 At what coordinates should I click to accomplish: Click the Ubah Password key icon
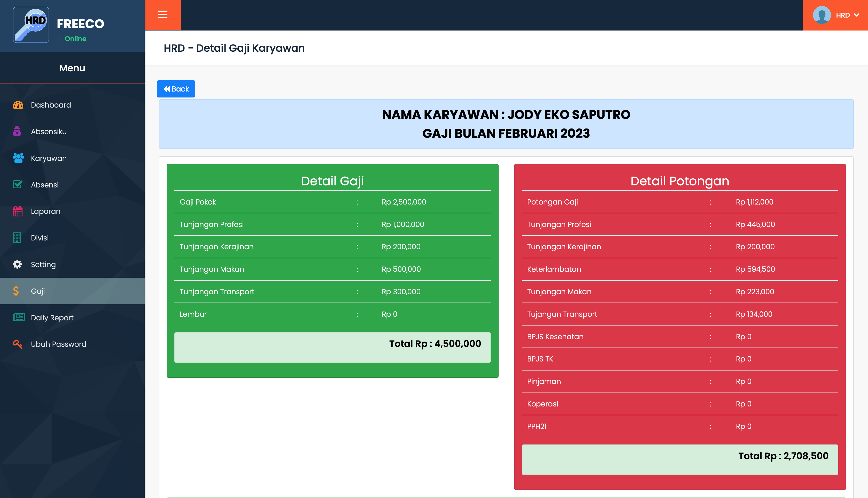point(17,344)
